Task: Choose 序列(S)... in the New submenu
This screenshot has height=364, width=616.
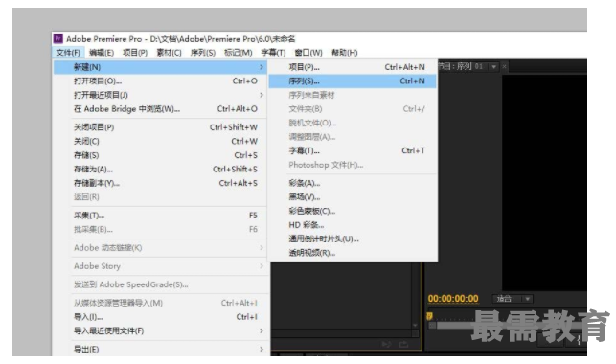Action: pos(353,80)
